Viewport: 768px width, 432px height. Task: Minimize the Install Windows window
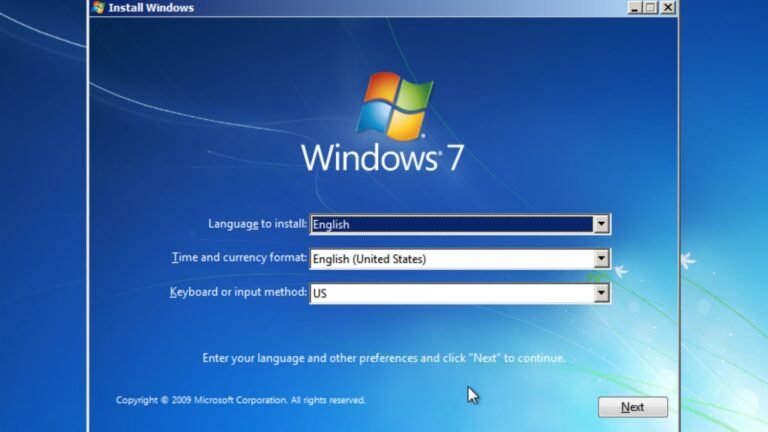[634, 7]
